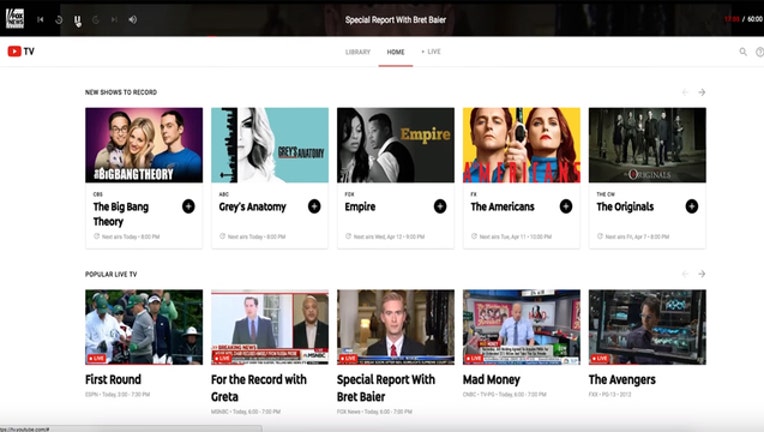The image size is (764, 432).
Task: Open The Big Bang Theory poster
Action: (x=144, y=145)
